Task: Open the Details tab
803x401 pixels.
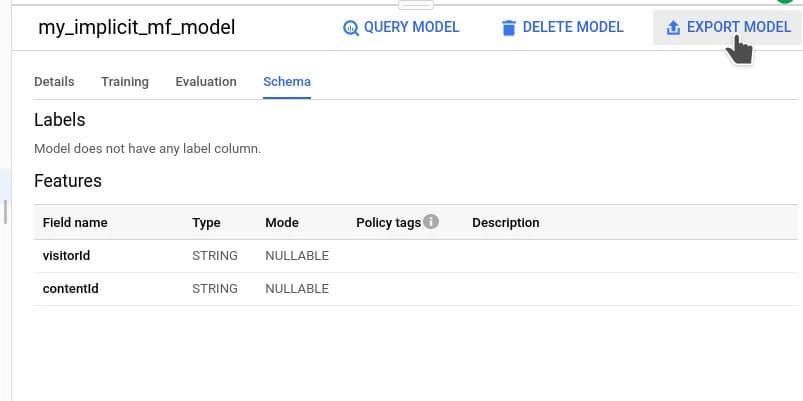Action: click(x=54, y=82)
